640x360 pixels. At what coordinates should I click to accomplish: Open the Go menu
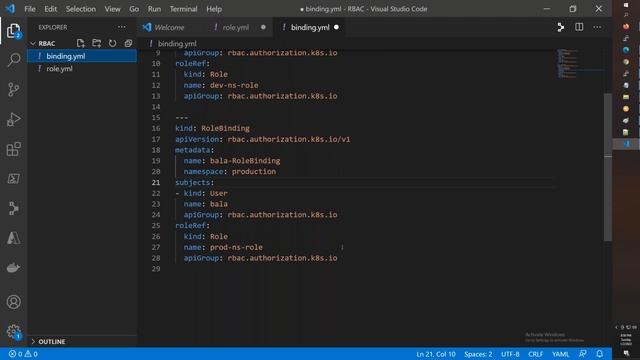[x=134, y=9]
